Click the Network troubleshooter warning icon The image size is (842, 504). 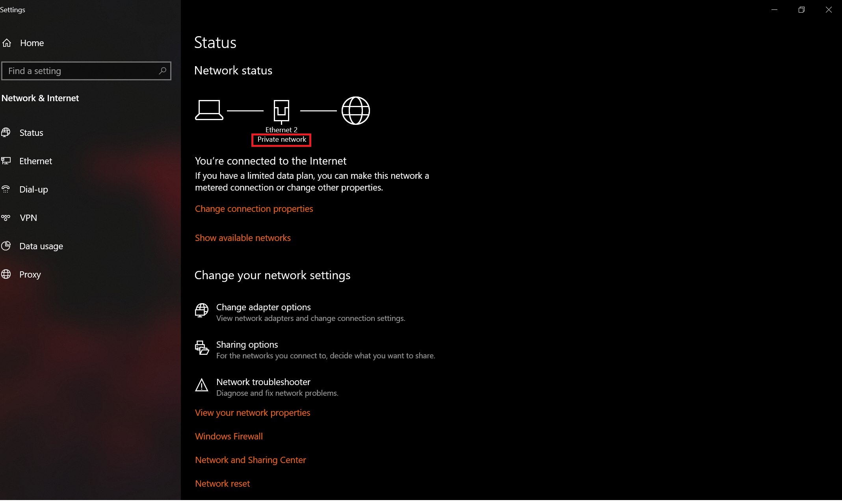(202, 385)
